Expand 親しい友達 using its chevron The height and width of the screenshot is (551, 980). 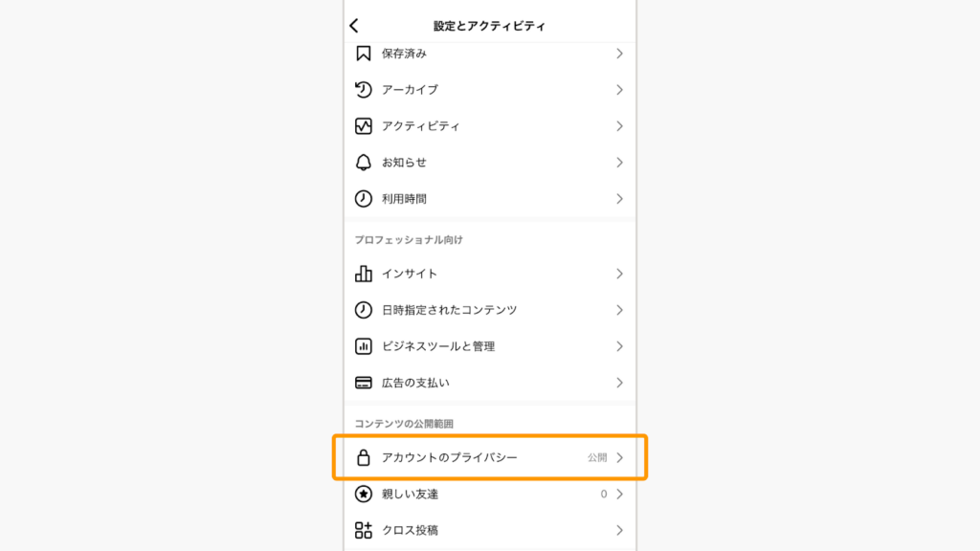620,494
